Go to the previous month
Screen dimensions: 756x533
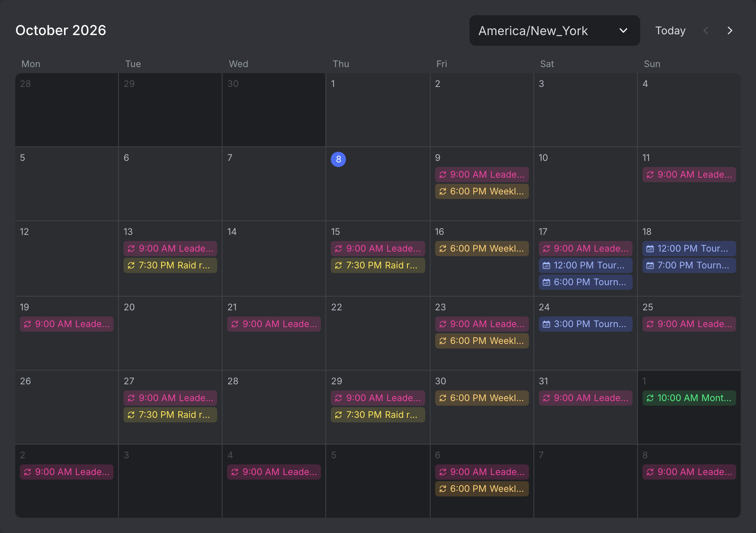pos(706,31)
